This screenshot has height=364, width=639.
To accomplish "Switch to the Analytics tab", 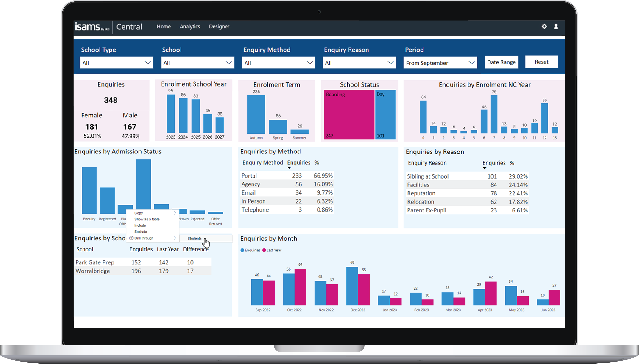I will tap(190, 26).
